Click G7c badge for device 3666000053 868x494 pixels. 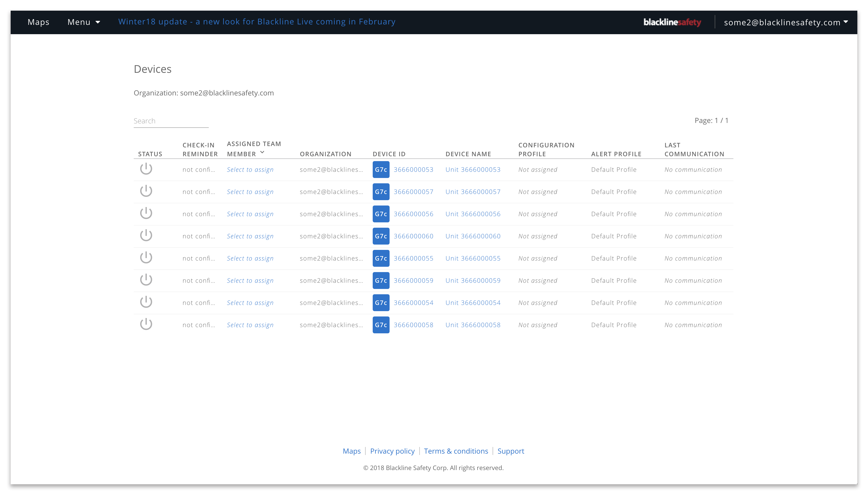(x=381, y=170)
